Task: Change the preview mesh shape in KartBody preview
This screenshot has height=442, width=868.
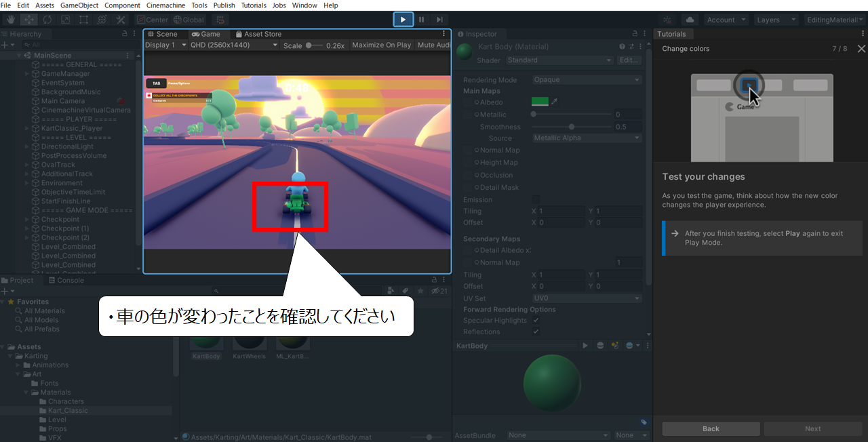Action: click(x=600, y=346)
